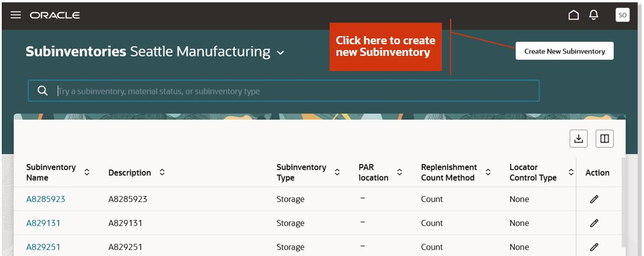Open the hamburger navigation menu

click(x=16, y=15)
